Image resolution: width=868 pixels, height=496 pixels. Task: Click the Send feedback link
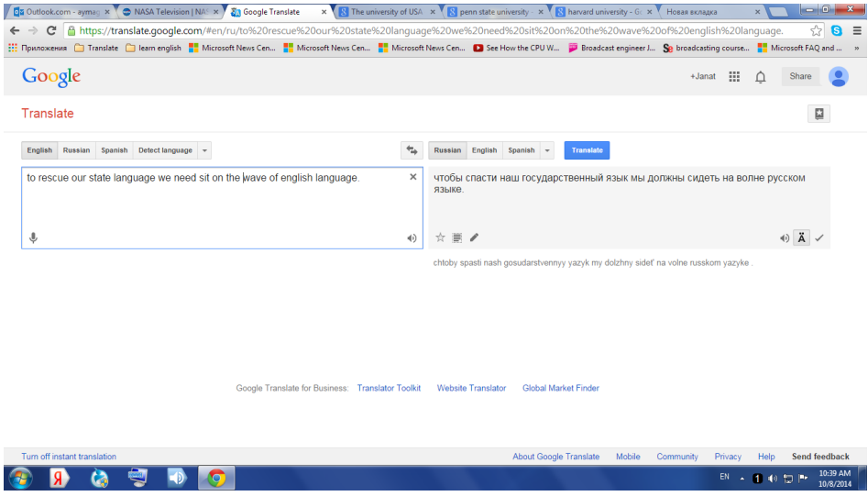coord(820,457)
